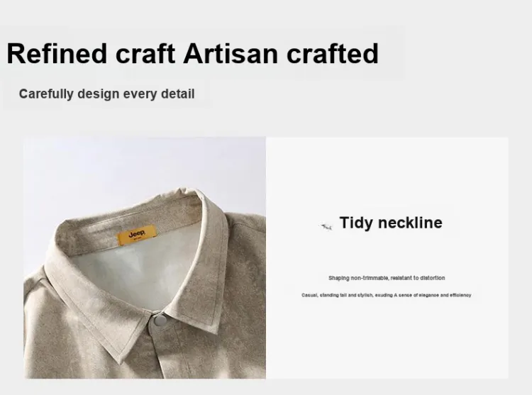532x395 pixels.
Task: Click the yellow Jeep label on collar
Action: (x=137, y=235)
